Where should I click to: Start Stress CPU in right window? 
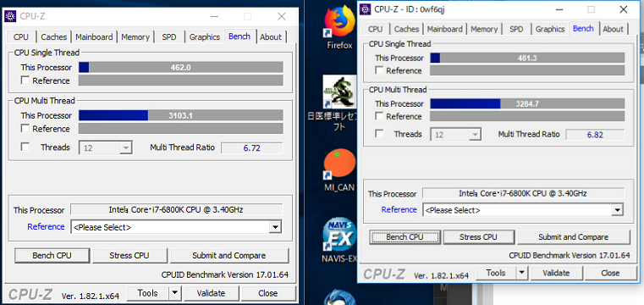coord(478,237)
